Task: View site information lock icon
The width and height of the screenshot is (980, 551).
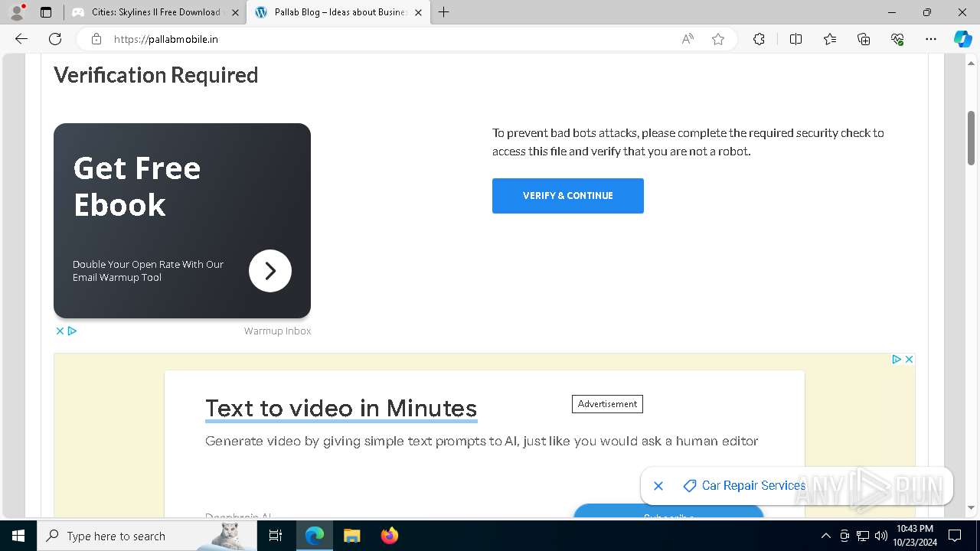Action: [x=96, y=39]
